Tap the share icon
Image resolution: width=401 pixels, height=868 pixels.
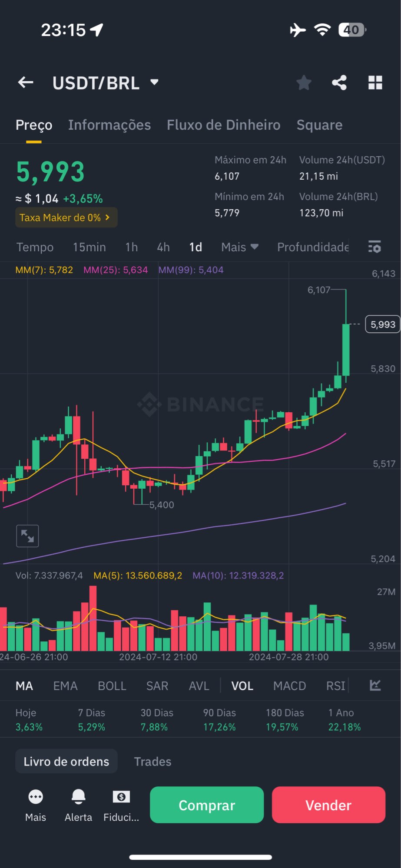pyautogui.click(x=339, y=82)
